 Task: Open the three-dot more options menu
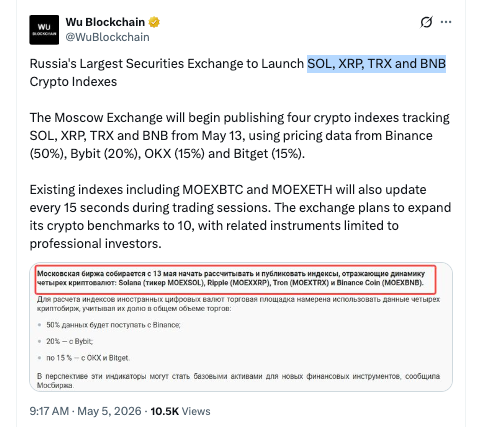pyautogui.click(x=446, y=22)
